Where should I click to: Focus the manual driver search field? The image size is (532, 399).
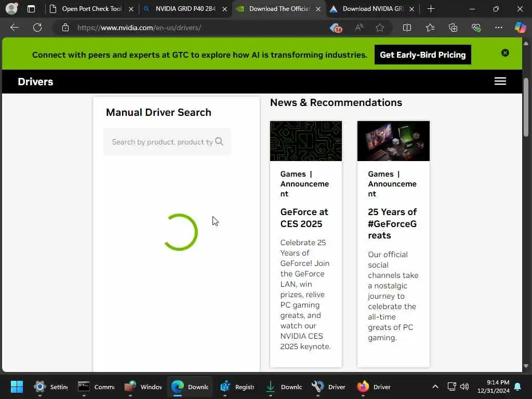167,142
